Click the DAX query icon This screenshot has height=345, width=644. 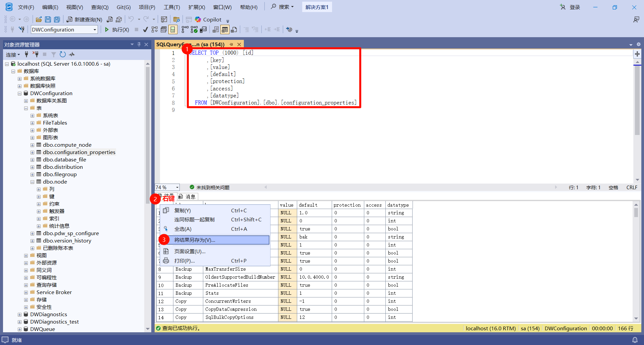coord(119,19)
